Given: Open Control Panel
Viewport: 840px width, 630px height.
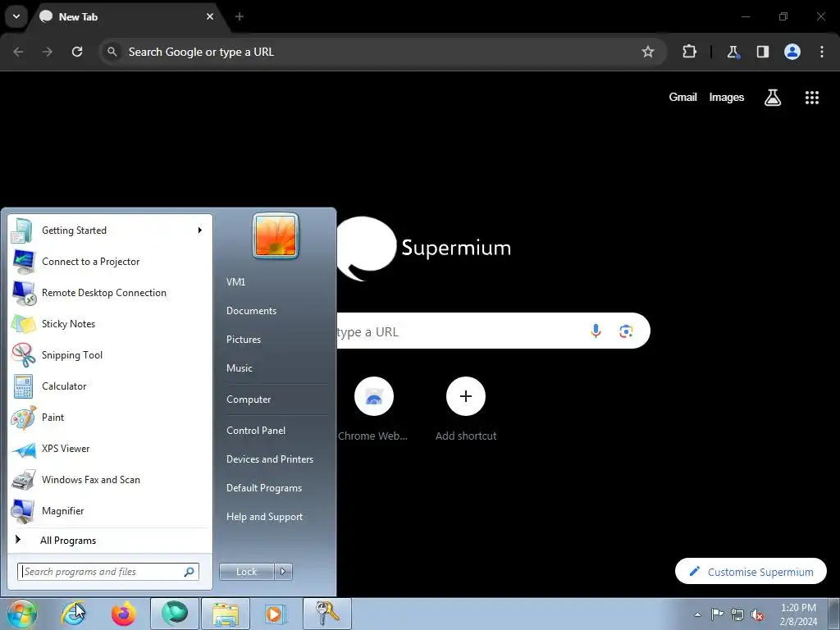Looking at the screenshot, I should click(x=256, y=430).
